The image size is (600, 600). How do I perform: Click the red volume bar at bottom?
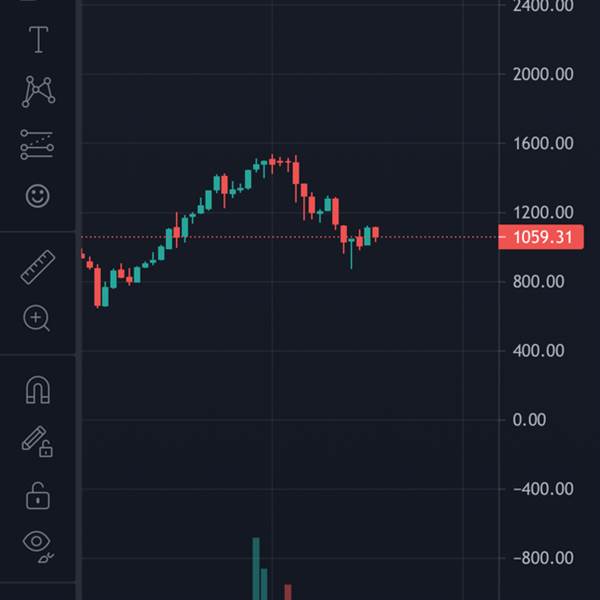point(288,592)
